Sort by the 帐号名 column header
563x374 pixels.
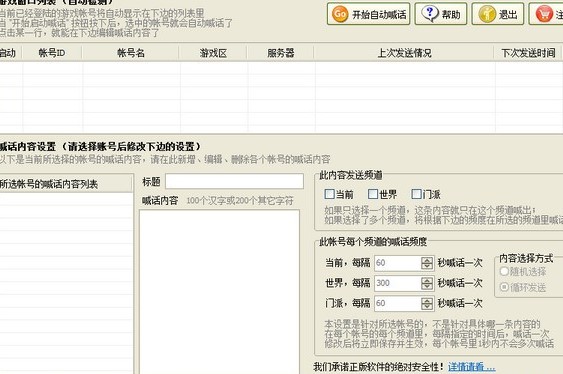[x=131, y=53]
